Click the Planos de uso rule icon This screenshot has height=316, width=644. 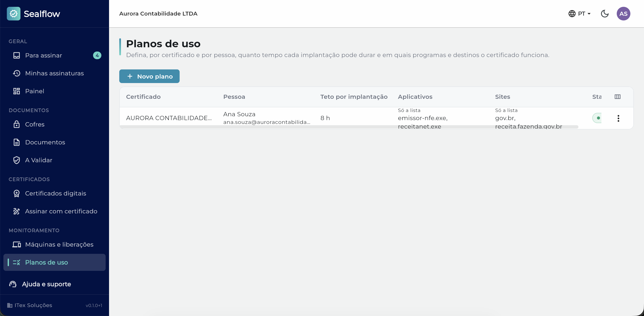[x=16, y=262]
